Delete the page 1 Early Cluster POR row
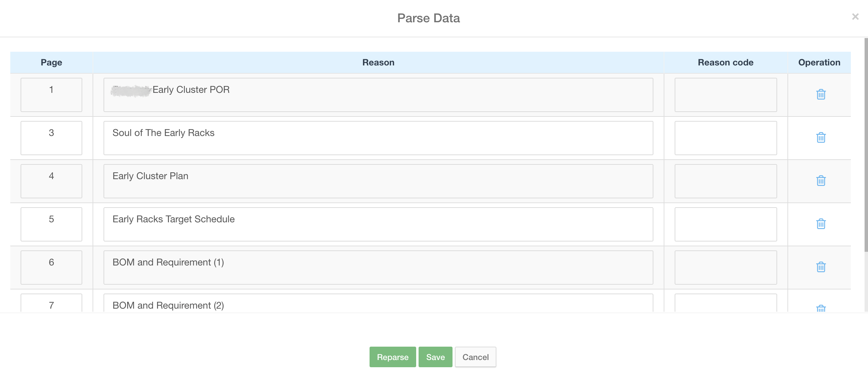868x372 pixels. point(821,95)
